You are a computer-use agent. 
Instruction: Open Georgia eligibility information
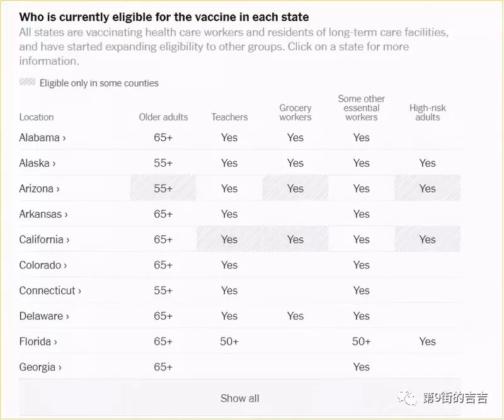(x=40, y=367)
